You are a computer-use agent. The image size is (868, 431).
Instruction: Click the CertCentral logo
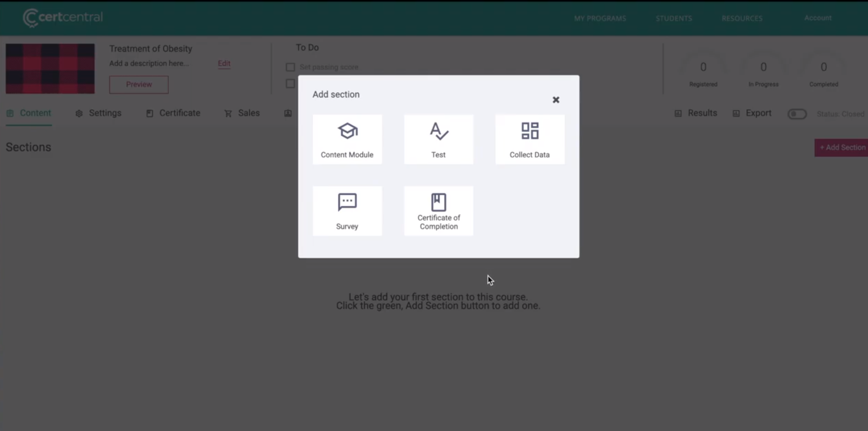[62, 18]
